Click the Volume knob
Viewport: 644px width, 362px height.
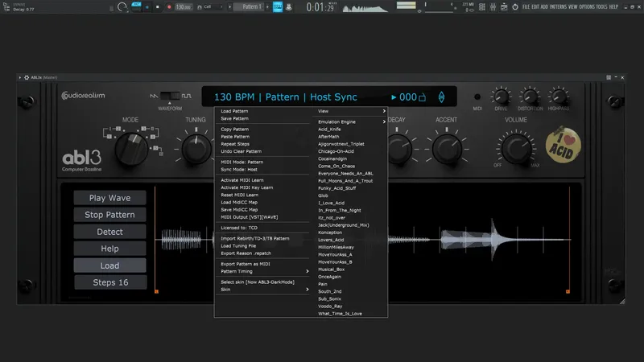(x=516, y=150)
